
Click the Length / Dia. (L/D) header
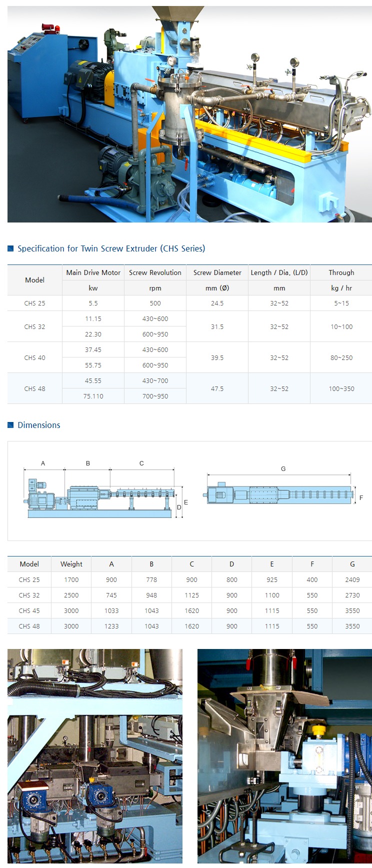click(x=279, y=272)
